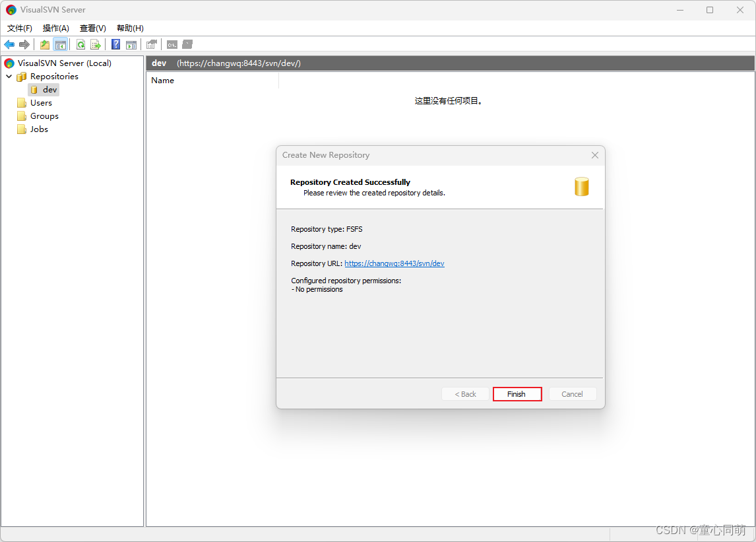Select the Repositories tree label
Screen dimensions: 756x542
pos(54,77)
